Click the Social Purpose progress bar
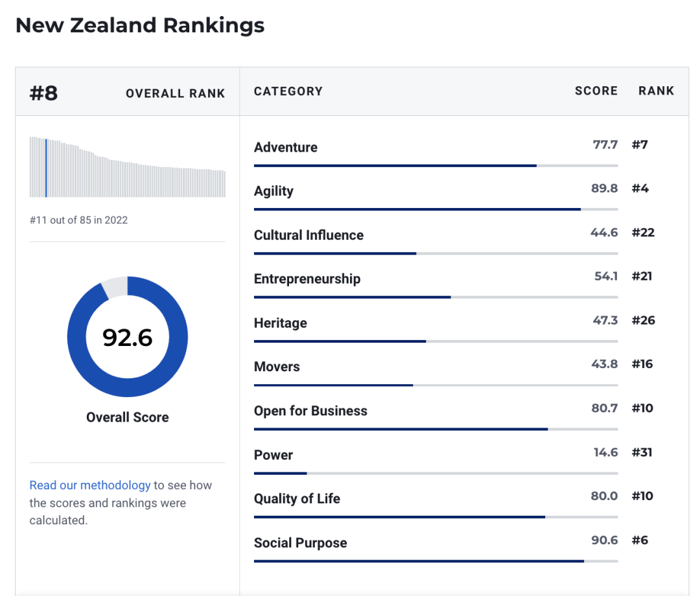The height and width of the screenshot is (596, 700). [x=436, y=561]
